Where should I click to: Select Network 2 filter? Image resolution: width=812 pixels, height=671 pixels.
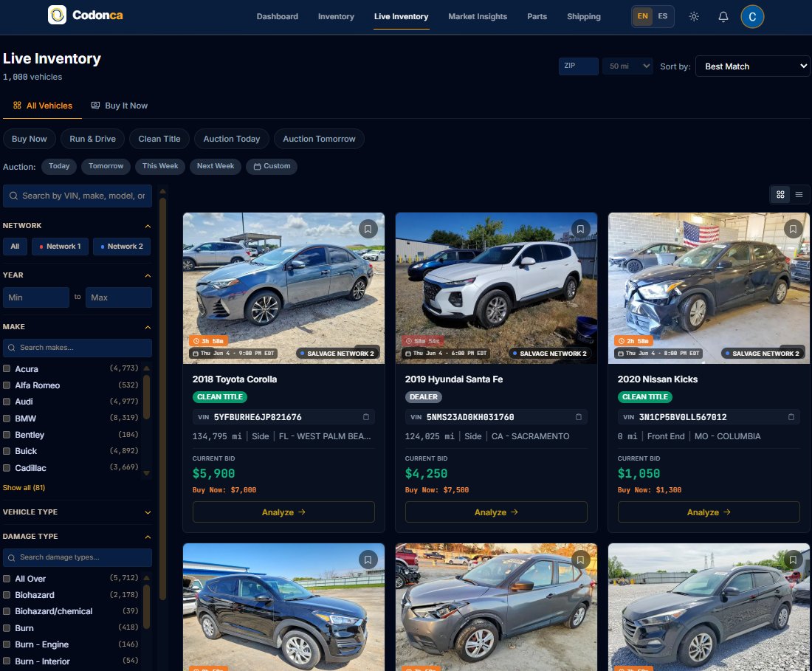coord(122,247)
